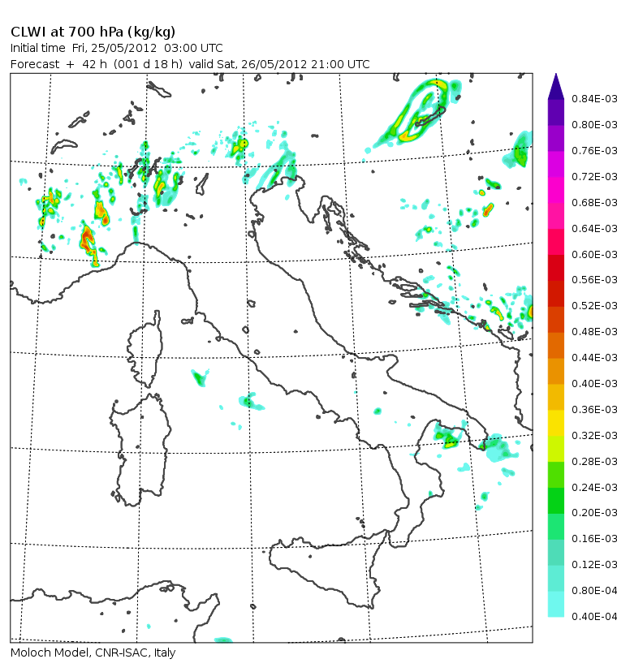
Task: Pick the yellow band between 0.32E-03 and 0.36E-03
Action: click(x=555, y=423)
